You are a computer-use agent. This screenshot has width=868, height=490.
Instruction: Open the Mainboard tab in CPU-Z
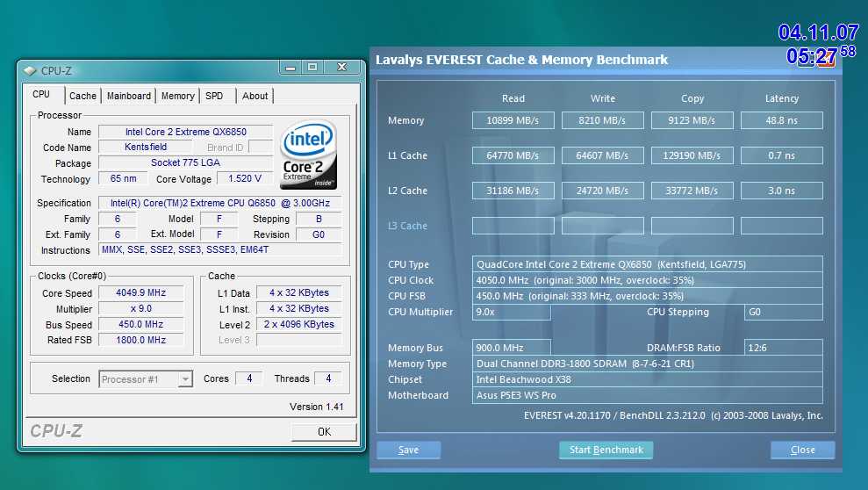(128, 96)
